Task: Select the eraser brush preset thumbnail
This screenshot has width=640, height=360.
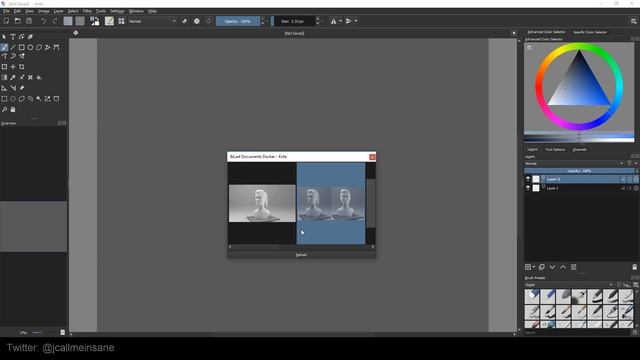Action: (x=532, y=296)
